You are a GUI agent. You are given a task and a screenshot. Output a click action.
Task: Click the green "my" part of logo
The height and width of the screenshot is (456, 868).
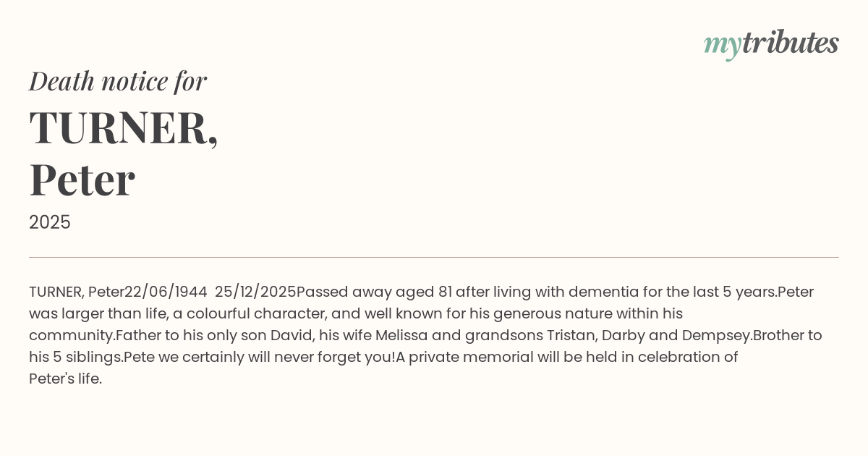point(722,45)
